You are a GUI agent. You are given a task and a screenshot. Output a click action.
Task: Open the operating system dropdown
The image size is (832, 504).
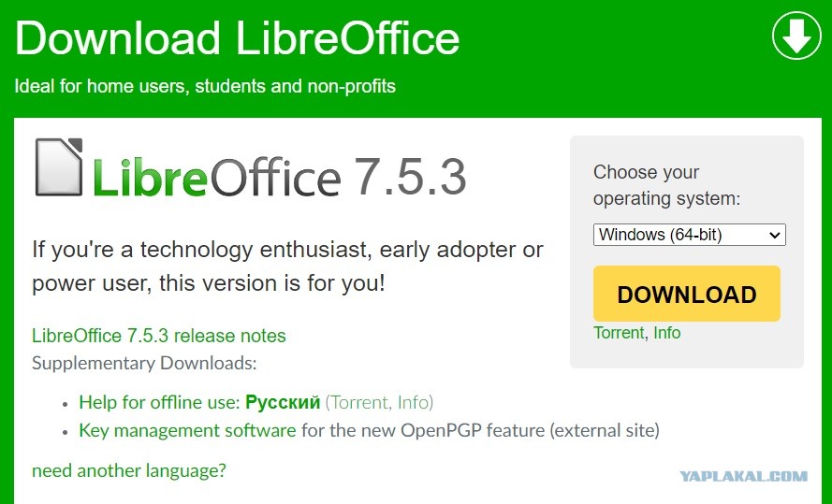689,235
